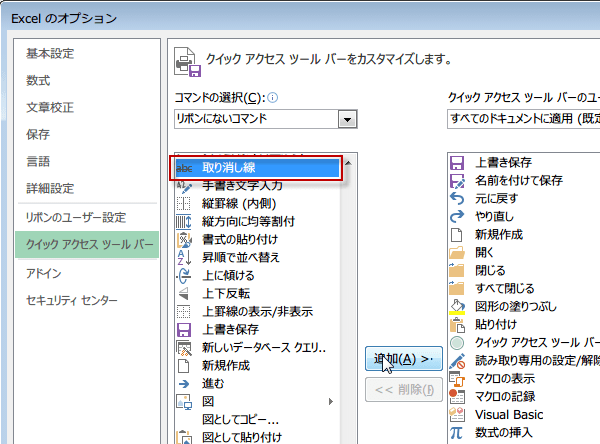The width and height of the screenshot is (600, 444).
Task: Select the マクロの記録 record macro icon
Action: click(458, 396)
